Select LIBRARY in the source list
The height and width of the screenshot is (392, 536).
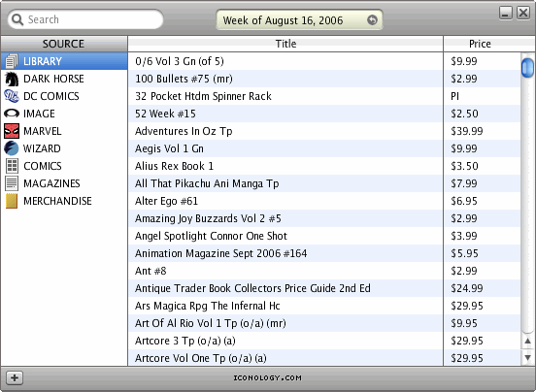click(64, 61)
